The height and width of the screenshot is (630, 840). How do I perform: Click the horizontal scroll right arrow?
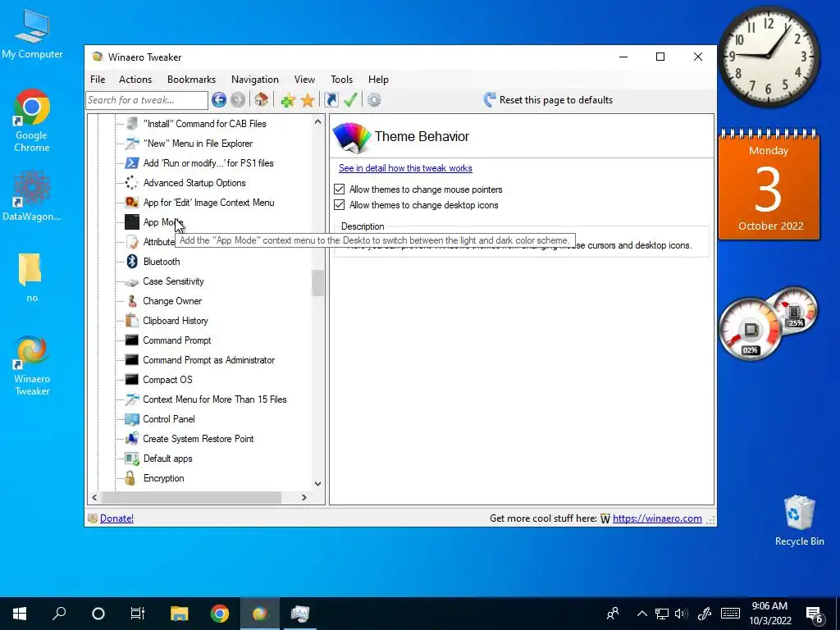click(304, 498)
